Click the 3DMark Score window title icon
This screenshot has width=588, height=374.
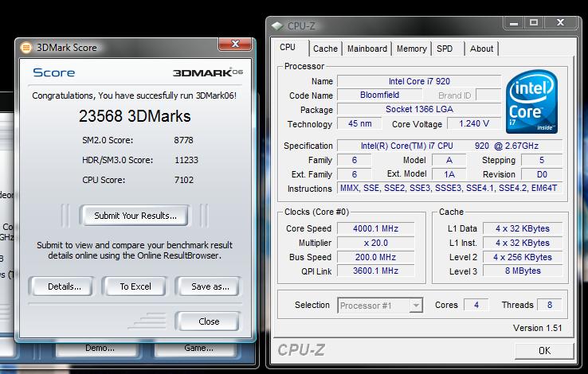point(25,48)
